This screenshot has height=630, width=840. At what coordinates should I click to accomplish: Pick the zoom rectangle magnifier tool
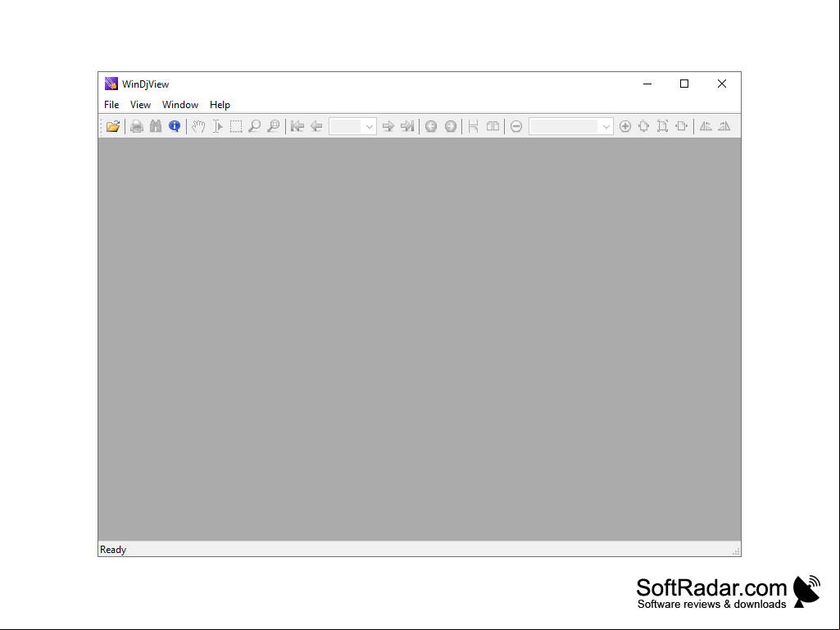273,126
